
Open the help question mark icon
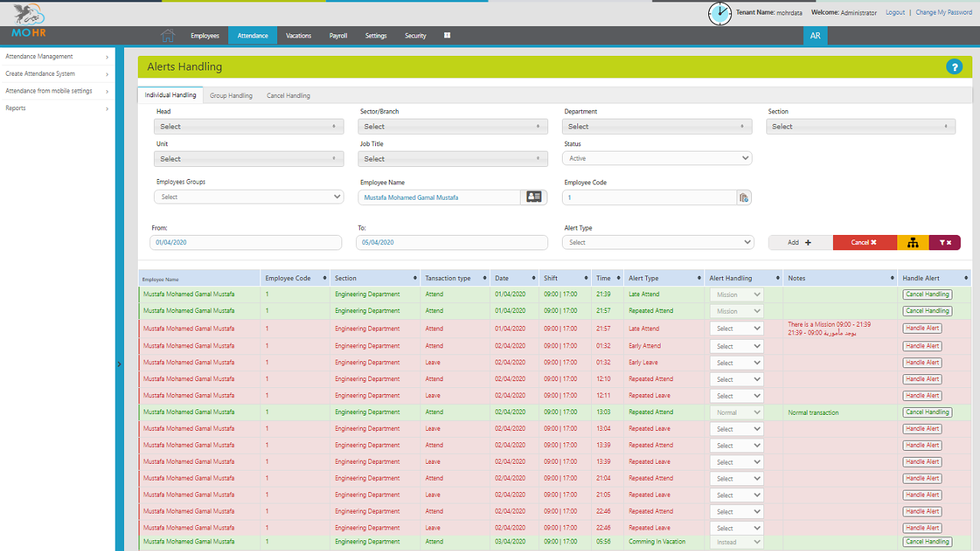tap(954, 67)
